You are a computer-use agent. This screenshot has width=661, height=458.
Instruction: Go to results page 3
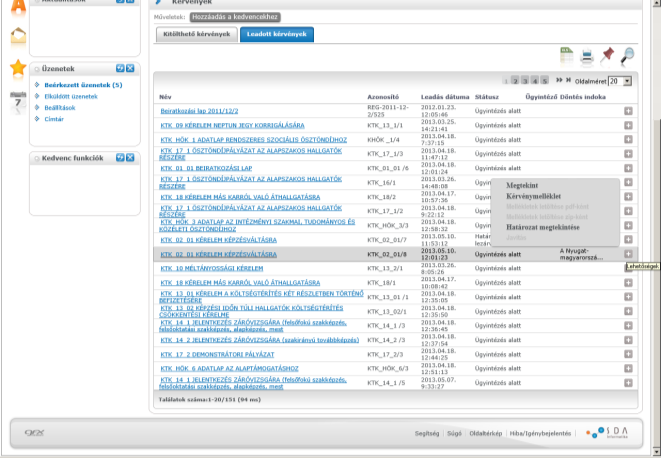(525, 81)
